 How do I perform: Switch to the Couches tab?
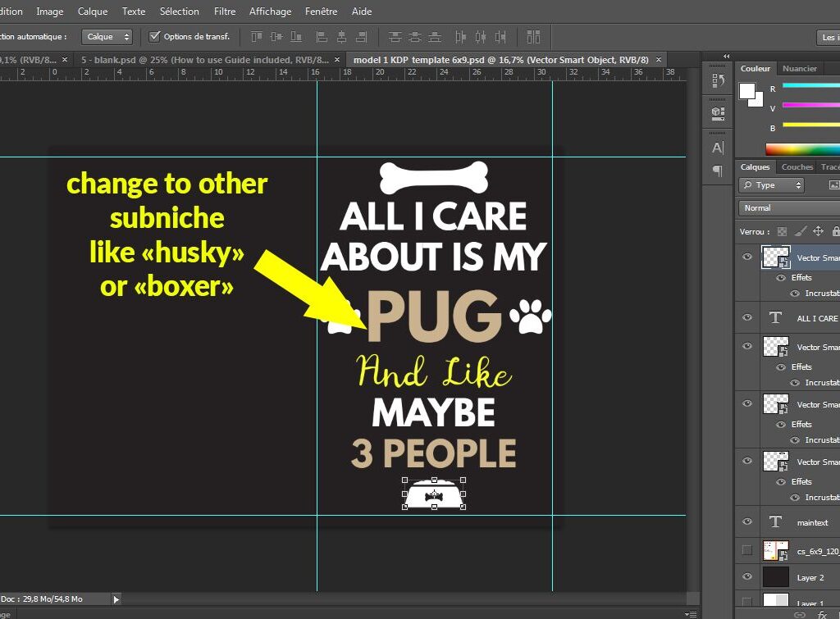coord(797,166)
